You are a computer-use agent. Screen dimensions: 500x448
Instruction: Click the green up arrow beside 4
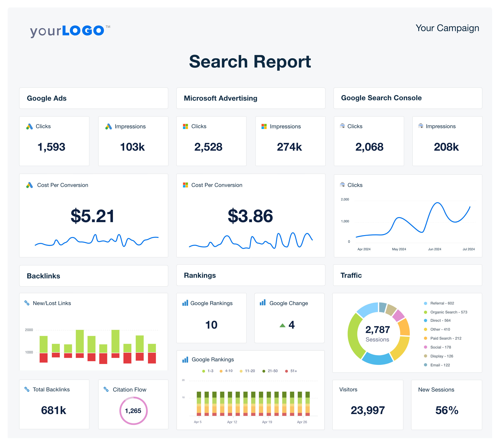[x=282, y=325]
